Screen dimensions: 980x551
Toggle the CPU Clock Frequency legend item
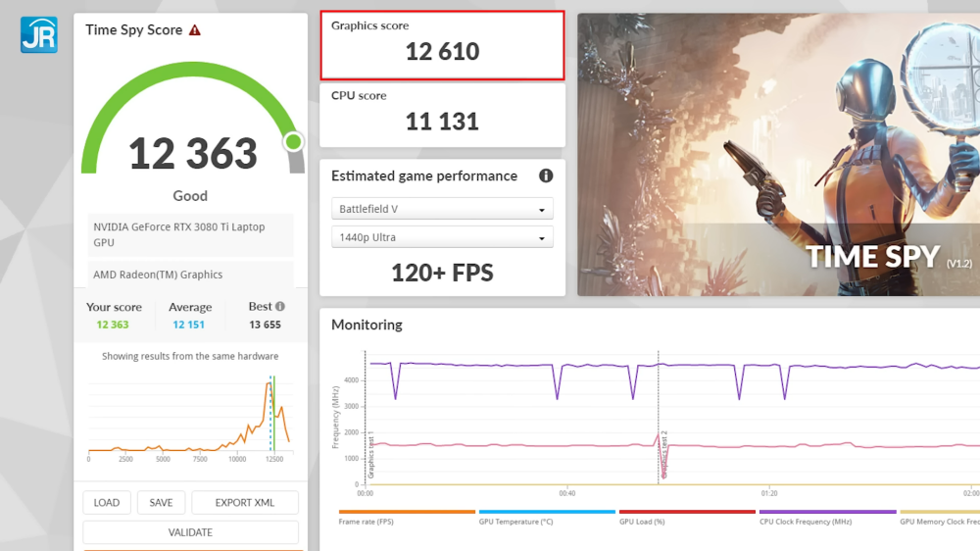tap(827, 518)
